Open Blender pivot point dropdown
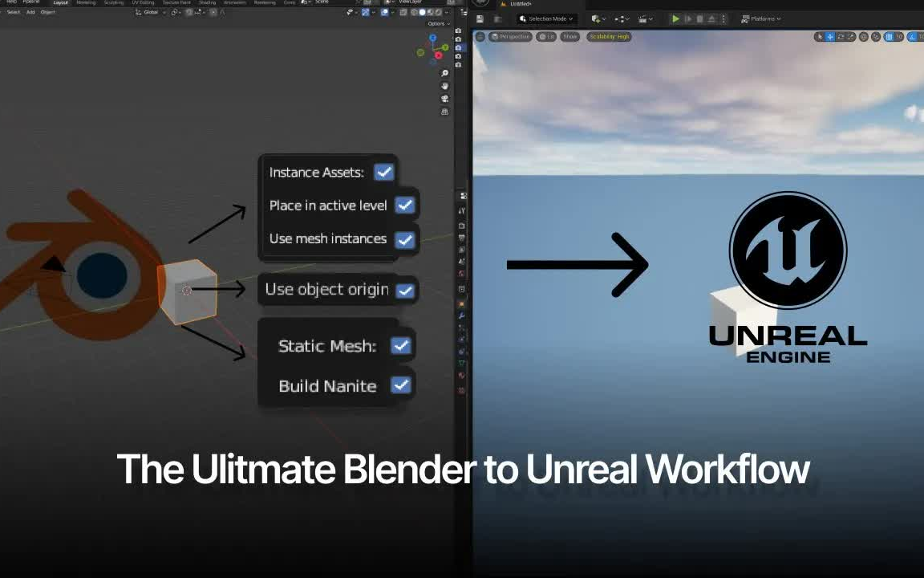 click(175, 12)
